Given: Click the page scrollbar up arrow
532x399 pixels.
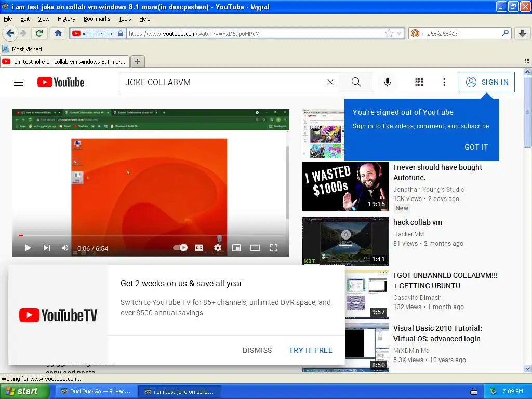Looking at the screenshot, I should (x=527, y=72).
